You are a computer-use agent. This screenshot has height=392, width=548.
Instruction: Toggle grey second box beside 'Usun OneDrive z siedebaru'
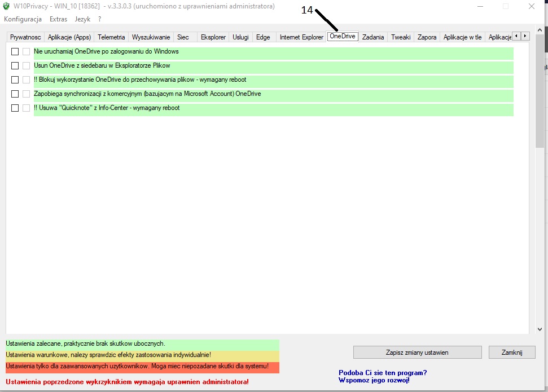[x=26, y=65]
